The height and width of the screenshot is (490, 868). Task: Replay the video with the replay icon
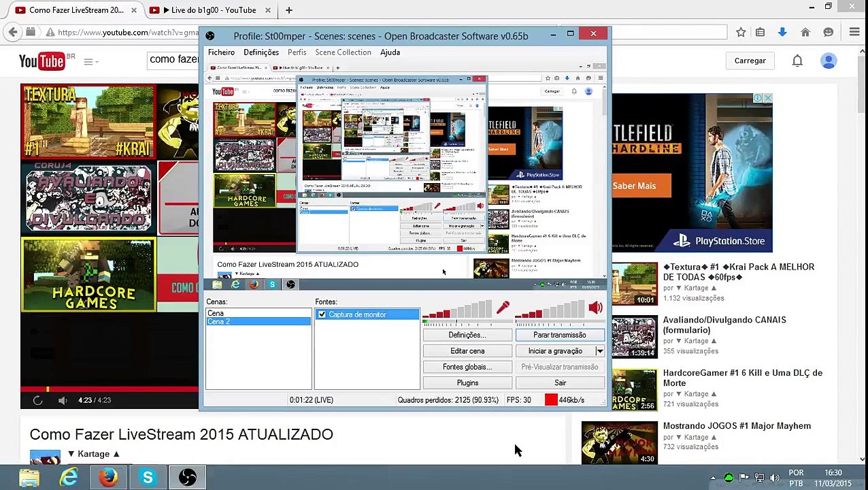[x=38, y=400]
